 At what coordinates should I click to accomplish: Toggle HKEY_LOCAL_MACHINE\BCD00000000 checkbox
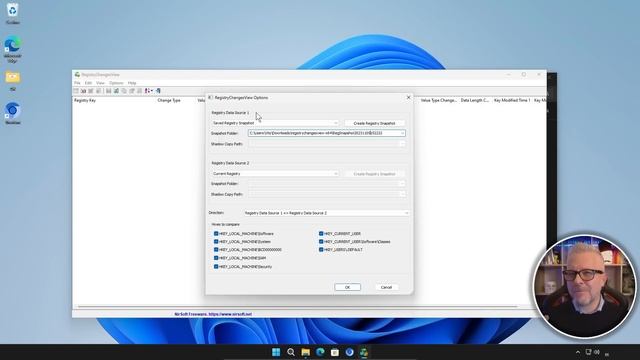coord(216,249)
